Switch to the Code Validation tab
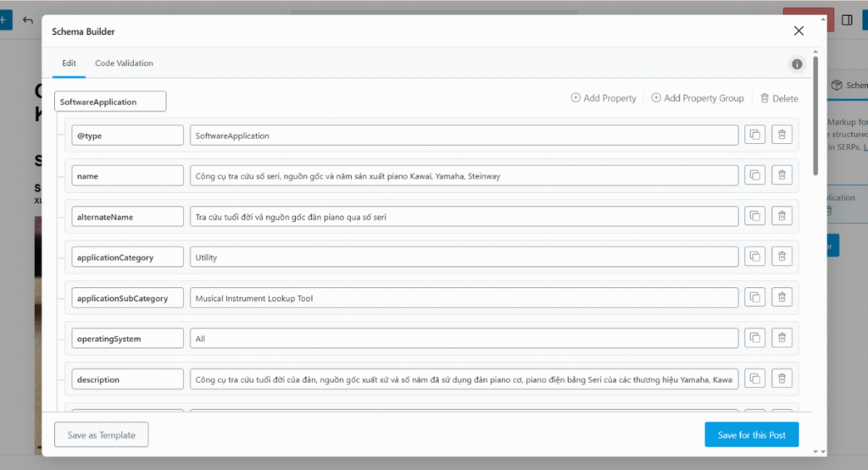 pyautogui.click(x=124, y=64)
